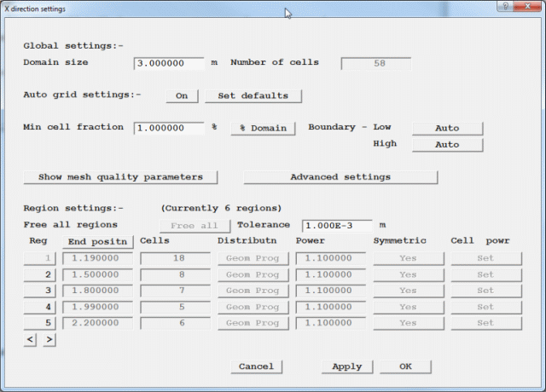The image size is (546, 392).
Task: Go to next regions with right arrow
Action: point(49,340)
